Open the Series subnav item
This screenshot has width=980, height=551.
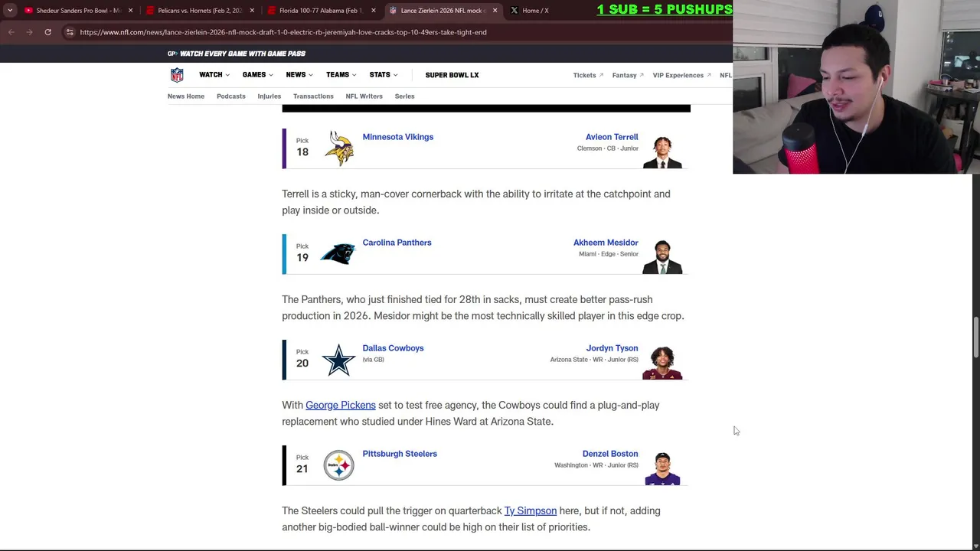(404, 96)
